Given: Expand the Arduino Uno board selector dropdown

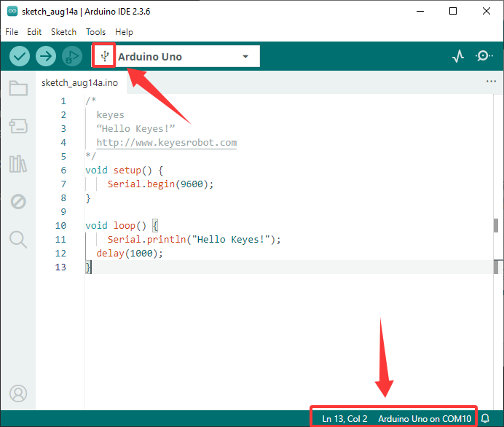Looking at the screenshot, I should [245, 57].
